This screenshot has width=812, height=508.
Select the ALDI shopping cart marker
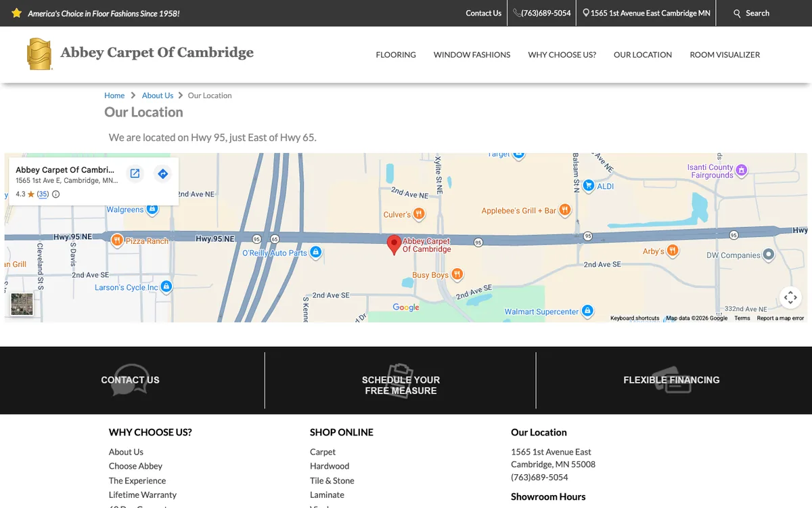pos(588,185)
